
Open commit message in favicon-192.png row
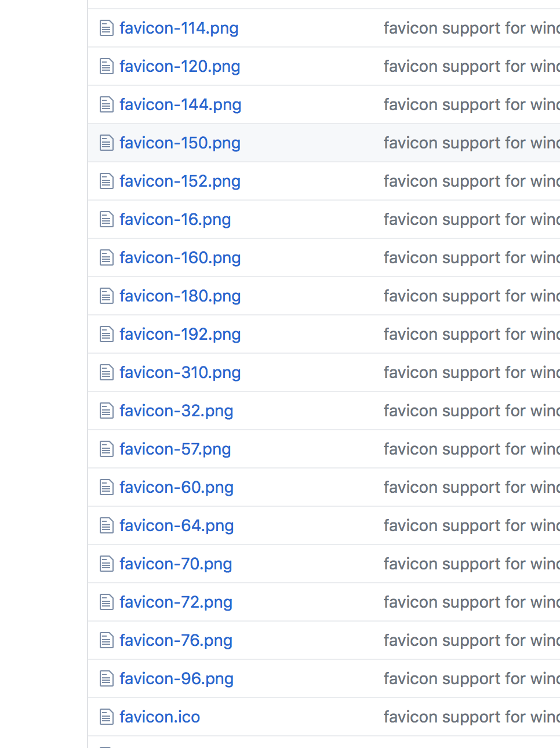coord(471,334)
